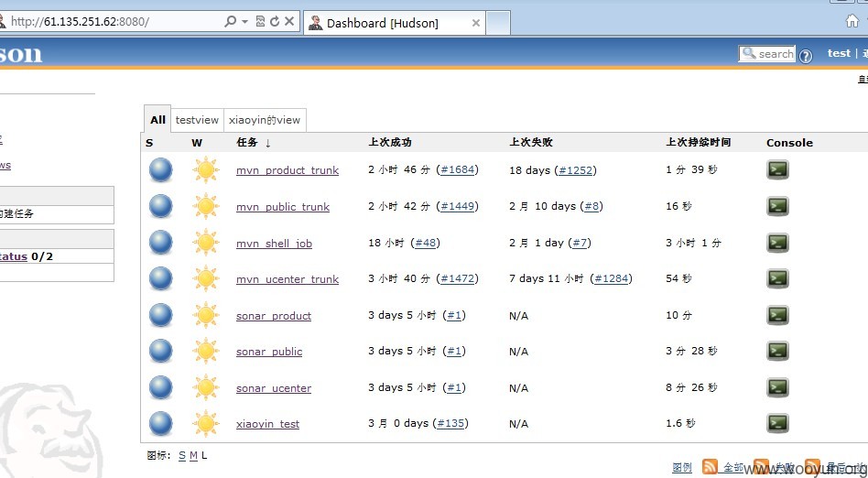Open failed build #1252 link
This screenshot has width=868, height=478.
576,170
